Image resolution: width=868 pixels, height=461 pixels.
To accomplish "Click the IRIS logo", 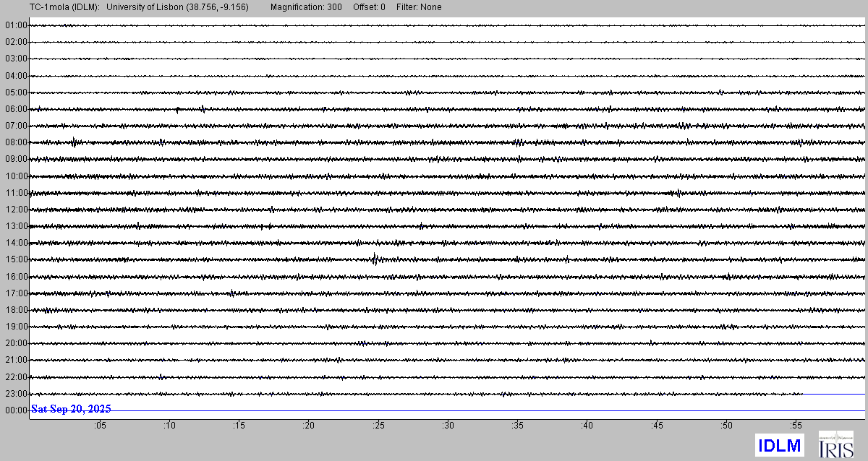I will pos(835,444).
